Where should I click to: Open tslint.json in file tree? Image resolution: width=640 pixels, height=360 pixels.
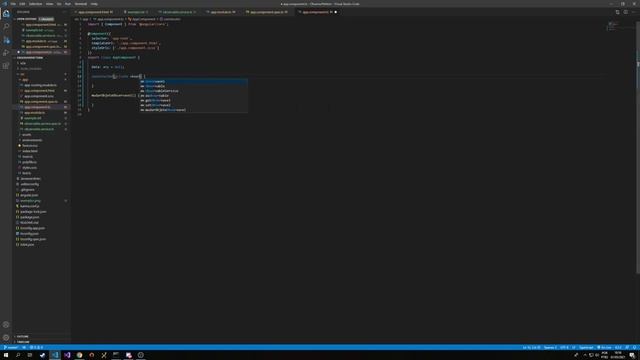27,244
